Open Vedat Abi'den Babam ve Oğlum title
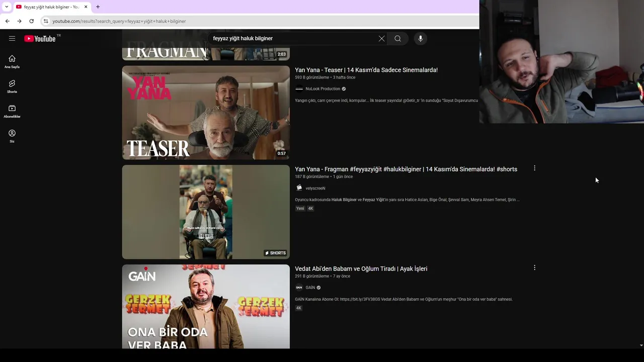Viewport: 644px width, 362px height. click(x=361, y=268)
